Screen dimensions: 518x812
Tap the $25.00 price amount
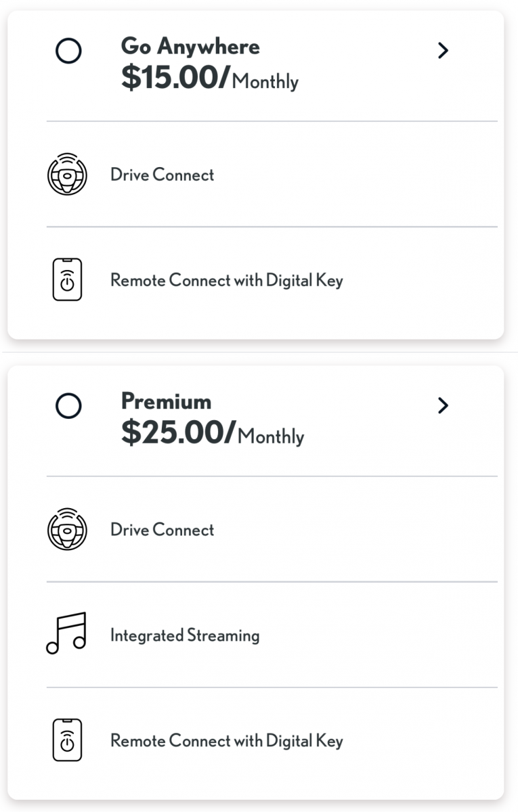tap(177, 432)
